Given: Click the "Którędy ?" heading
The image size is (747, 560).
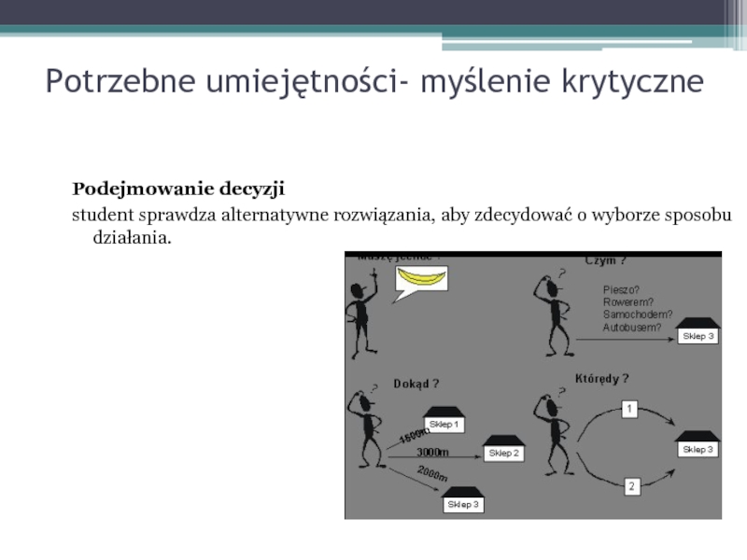Looking at the screenshot, I should tap(601, 379).
